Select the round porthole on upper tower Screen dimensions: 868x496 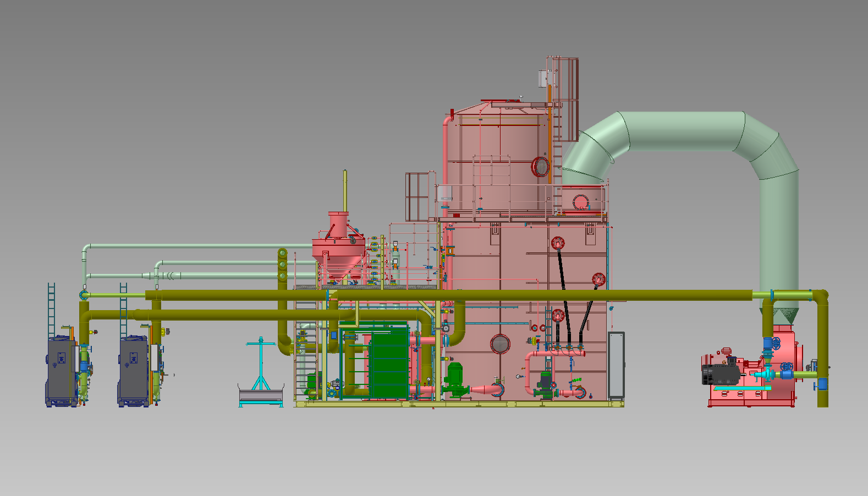540,167
